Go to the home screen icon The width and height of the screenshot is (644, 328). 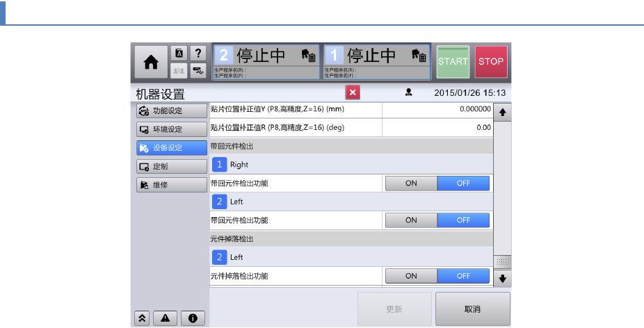coord(151,62)
